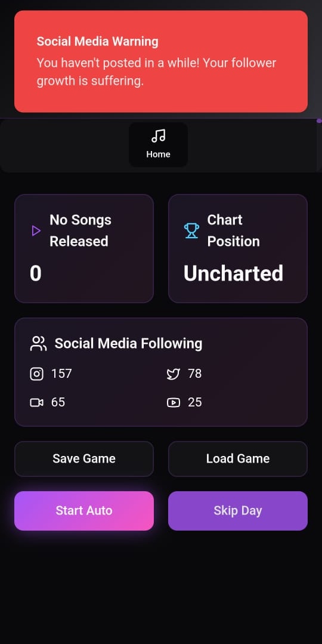Click the YouTube icon beside 25
Screen dimensions: 322x644
click(x=173, y=402)
